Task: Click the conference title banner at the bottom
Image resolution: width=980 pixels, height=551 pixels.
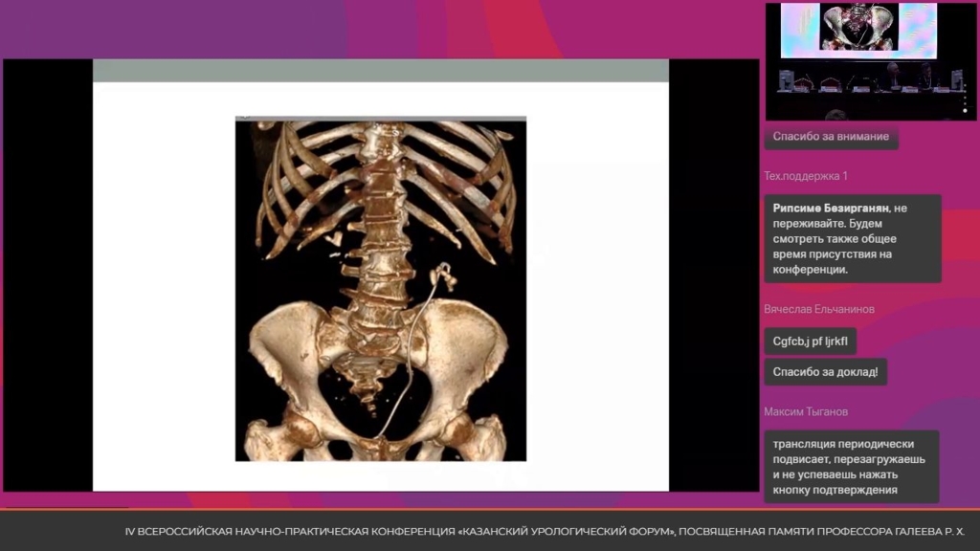Action: (x=545, y=530)
